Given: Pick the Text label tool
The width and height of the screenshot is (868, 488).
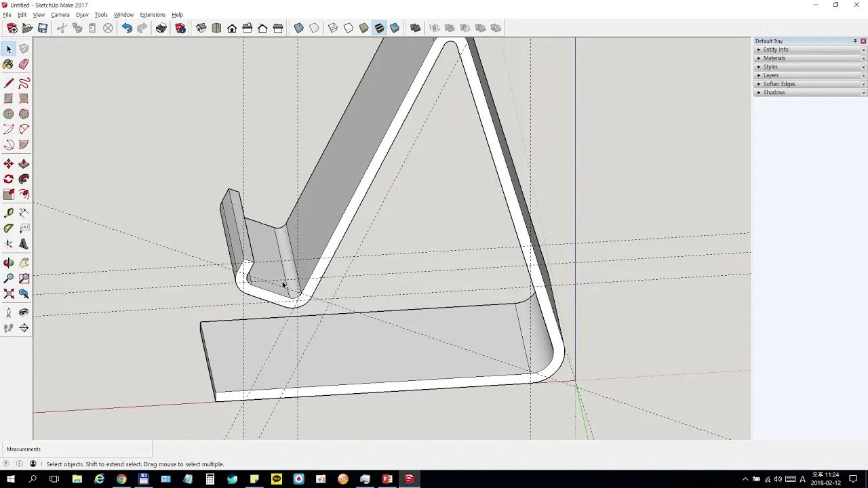Looking at the screenshot, I should coord(24,229).
